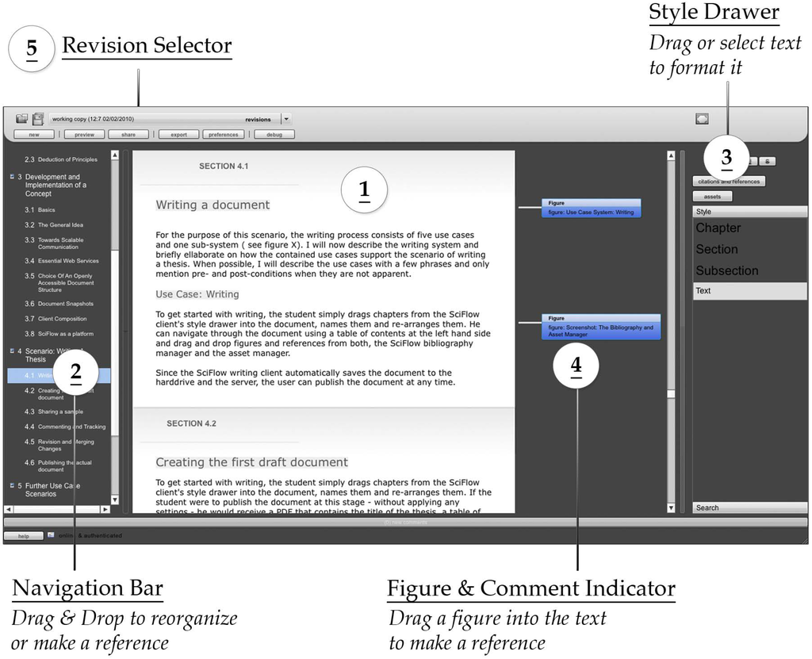Click subheading Use Case: Writing
This screenshot has height=659, width=812.
point(197,294)
